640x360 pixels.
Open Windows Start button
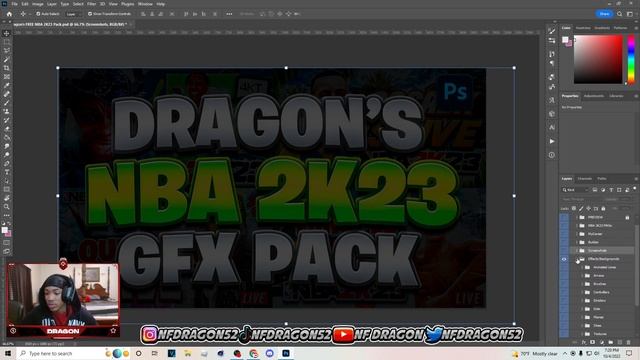8,353
